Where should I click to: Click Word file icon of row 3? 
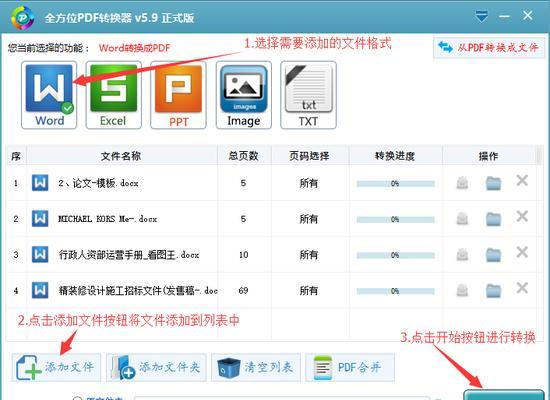(x=40, y=255)
